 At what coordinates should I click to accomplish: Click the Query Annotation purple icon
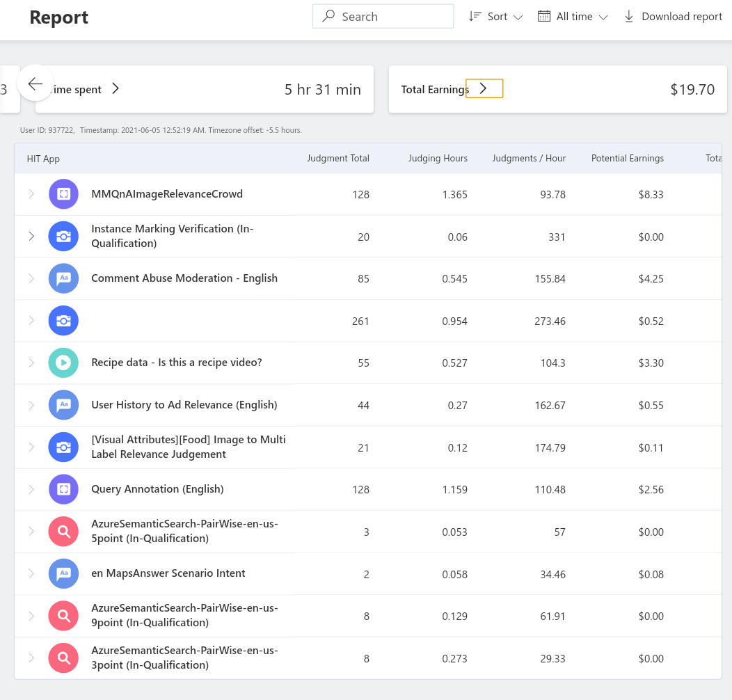[63, 489]
